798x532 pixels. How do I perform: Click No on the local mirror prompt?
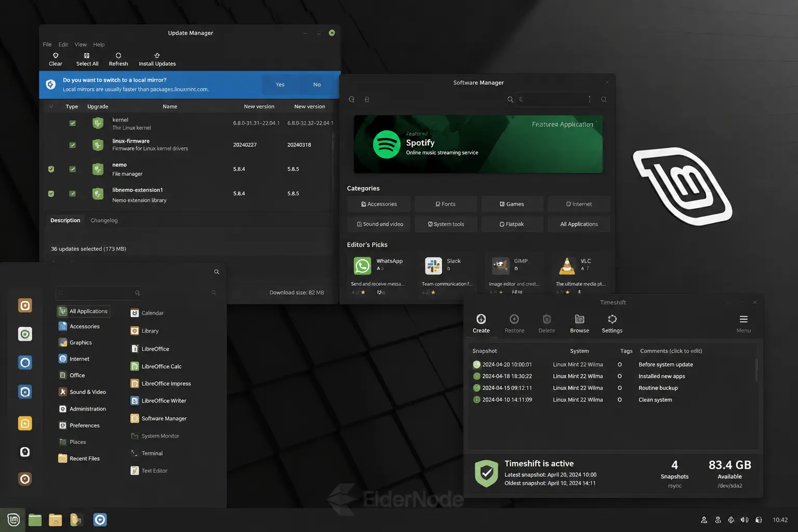317,85
